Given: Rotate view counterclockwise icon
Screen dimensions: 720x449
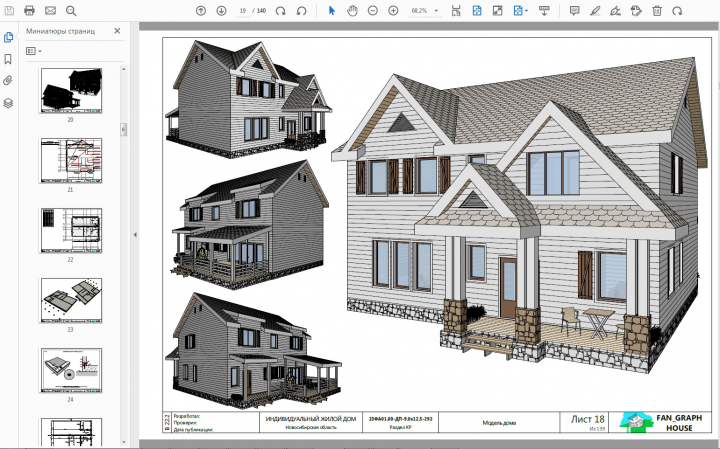Looking at the screenshot, I should point(302,11).
